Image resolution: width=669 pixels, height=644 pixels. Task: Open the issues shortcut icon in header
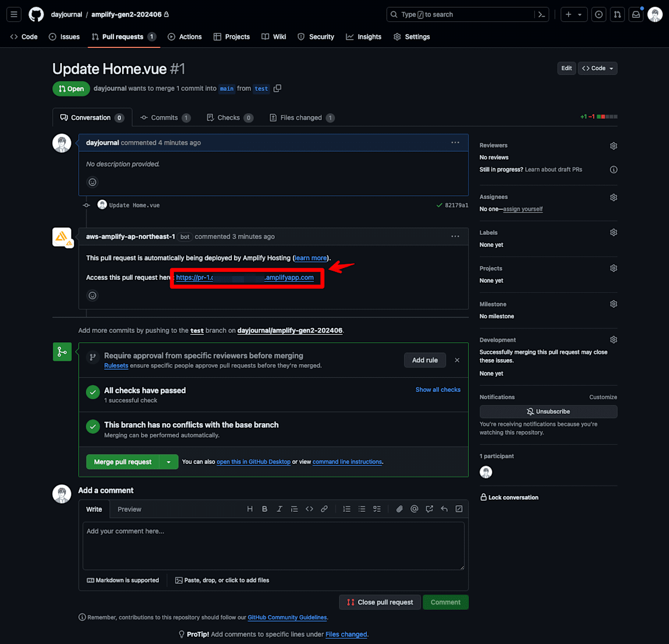coord(599,14)
